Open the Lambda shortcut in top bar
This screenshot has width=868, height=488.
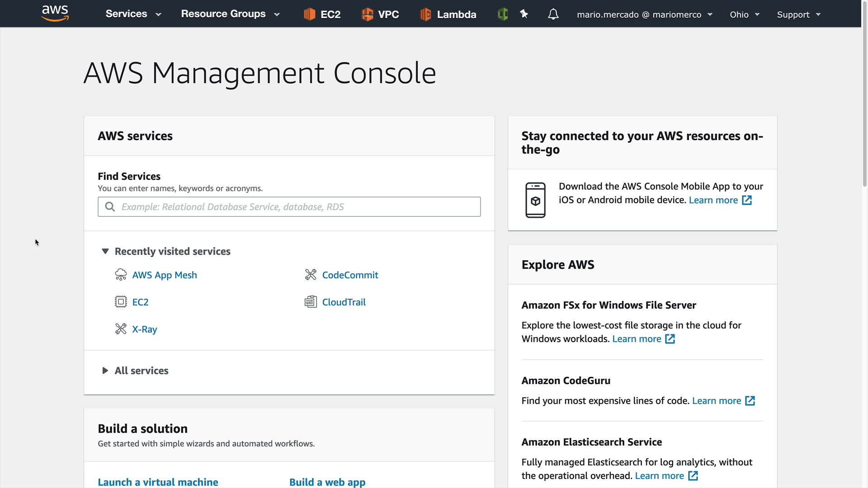448,14
